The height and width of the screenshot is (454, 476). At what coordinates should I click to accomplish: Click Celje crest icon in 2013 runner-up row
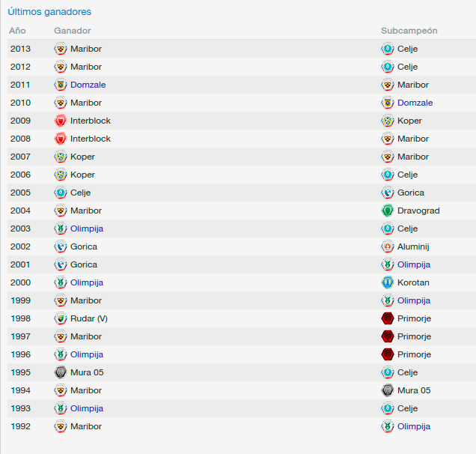coord(388,49)
